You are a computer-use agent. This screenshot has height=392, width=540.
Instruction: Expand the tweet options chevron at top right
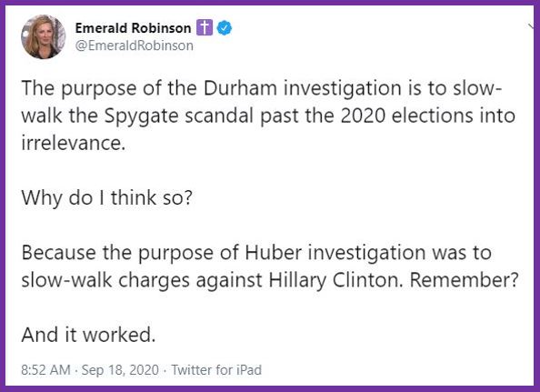[532, 25]
